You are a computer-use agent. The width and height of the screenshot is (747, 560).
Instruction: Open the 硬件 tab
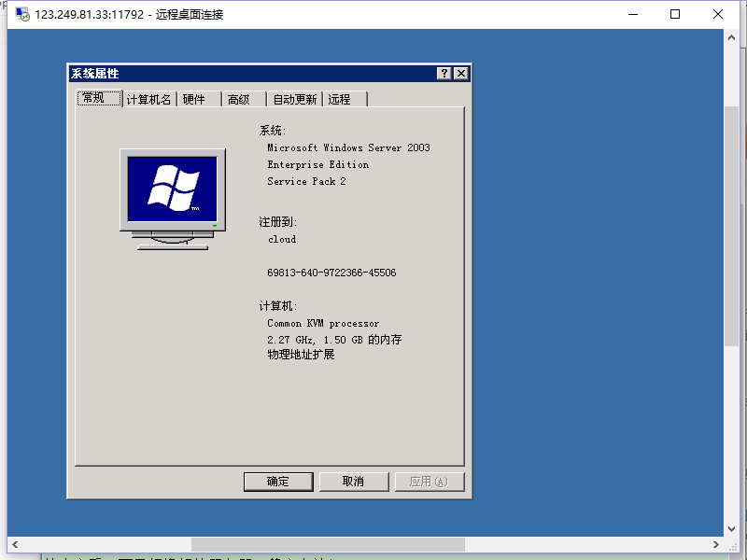pos(199,100)
